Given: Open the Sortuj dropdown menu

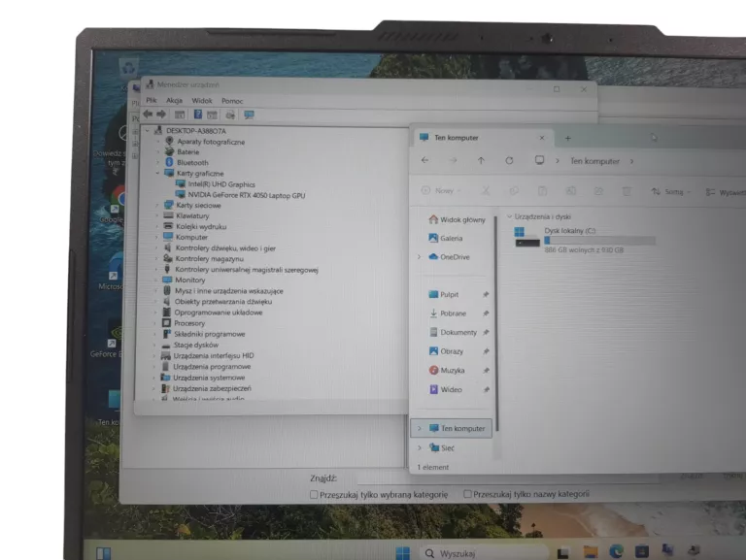Looking at the screenshot, I should tap(672, 191).
